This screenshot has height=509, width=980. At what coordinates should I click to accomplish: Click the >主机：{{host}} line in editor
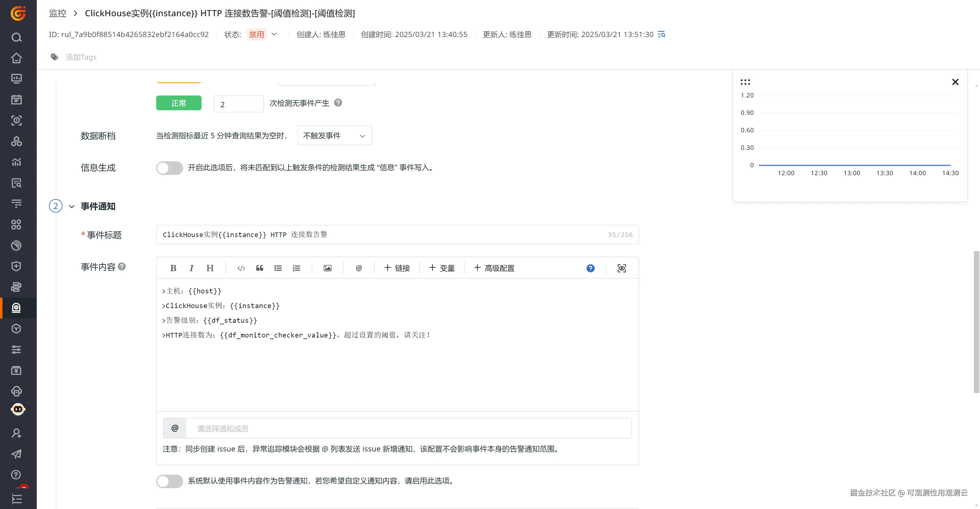[x=192, y=291]
